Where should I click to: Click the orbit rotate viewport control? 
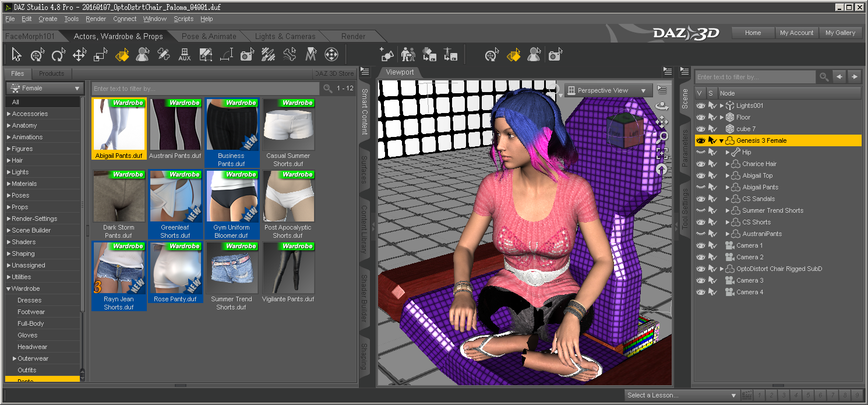click(x=662, y=107)
